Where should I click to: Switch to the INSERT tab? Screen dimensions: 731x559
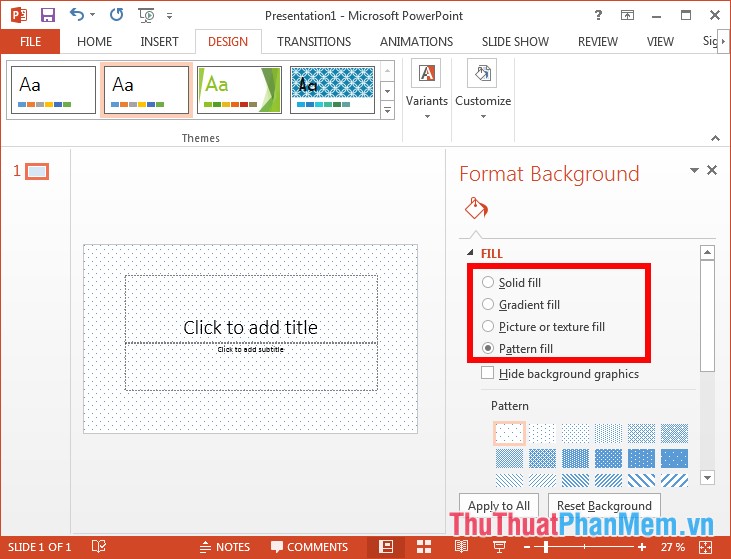click(x=159, y=41)
